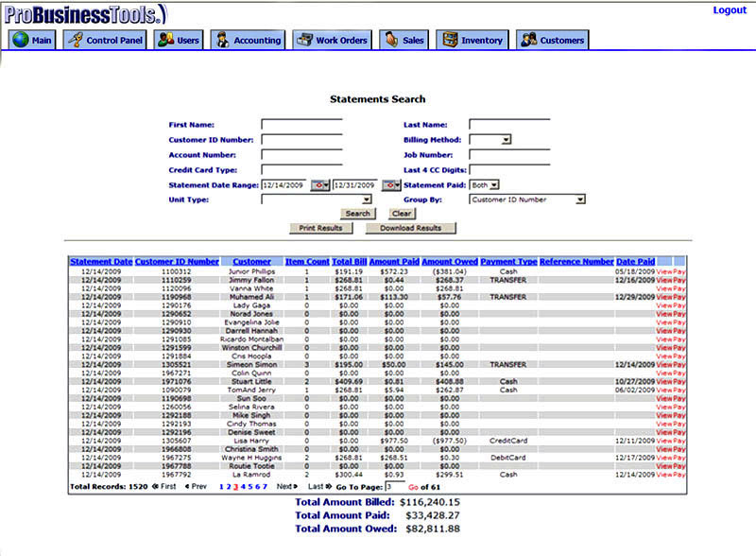Switch to the Sales tab
The height and width of the screenshot is (556, 756).
pos(404,40)
